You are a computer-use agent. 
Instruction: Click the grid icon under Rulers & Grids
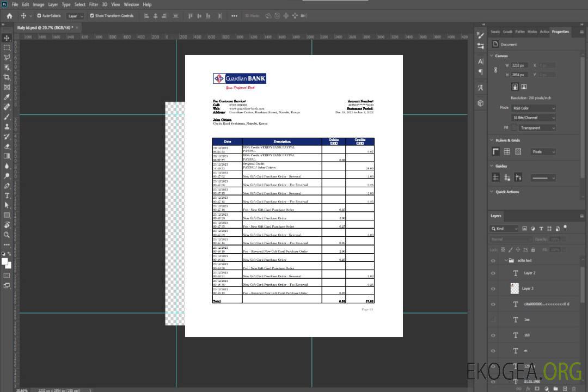[507, 151]
